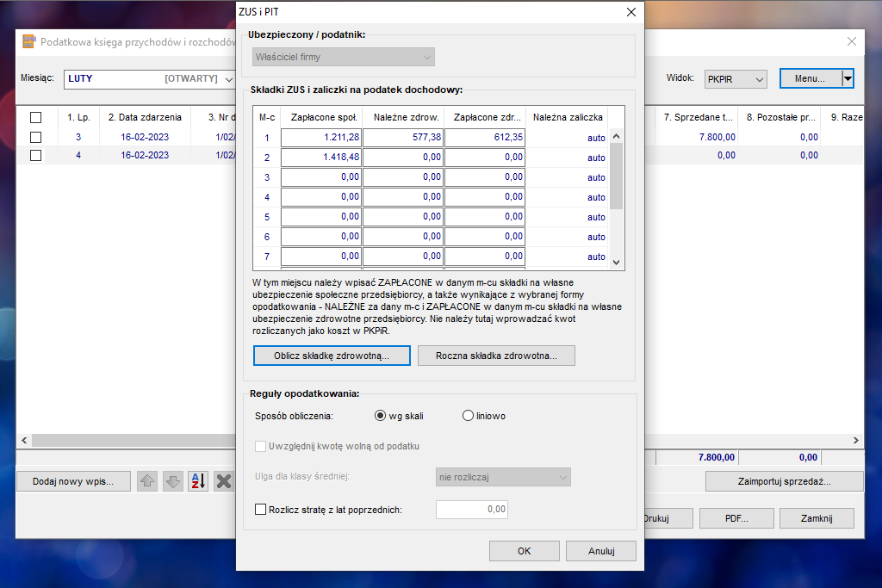Click month 1 'Zapłacone zdr.' field 612,35
This screenshot has height=588, width=882.
click(x=485, y=137)
